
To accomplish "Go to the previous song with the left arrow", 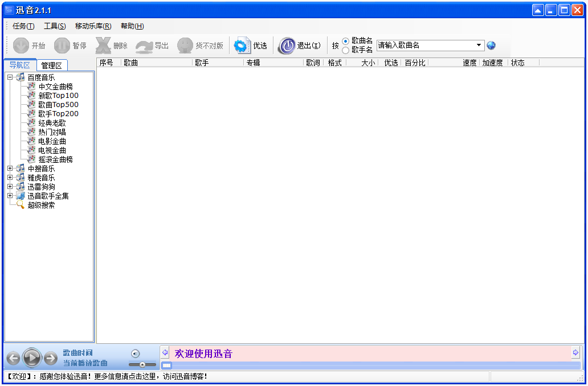I will point(13,358).
